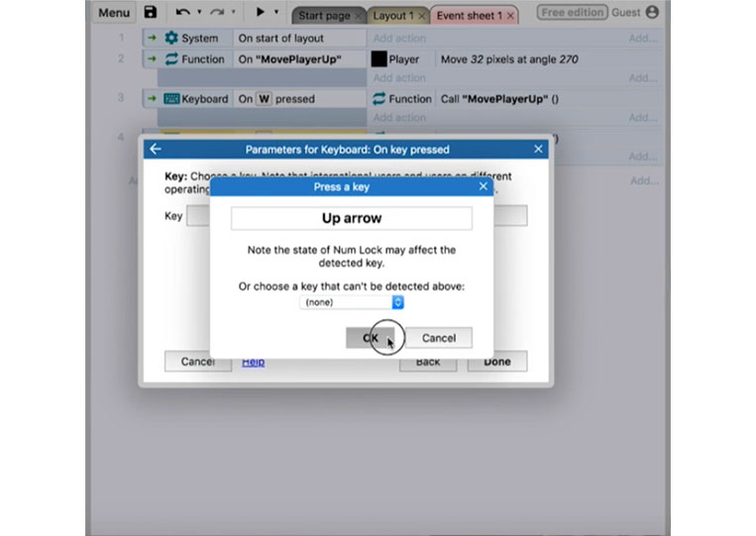Select the black Player object icon
The image size is (756, 536).
378,59
